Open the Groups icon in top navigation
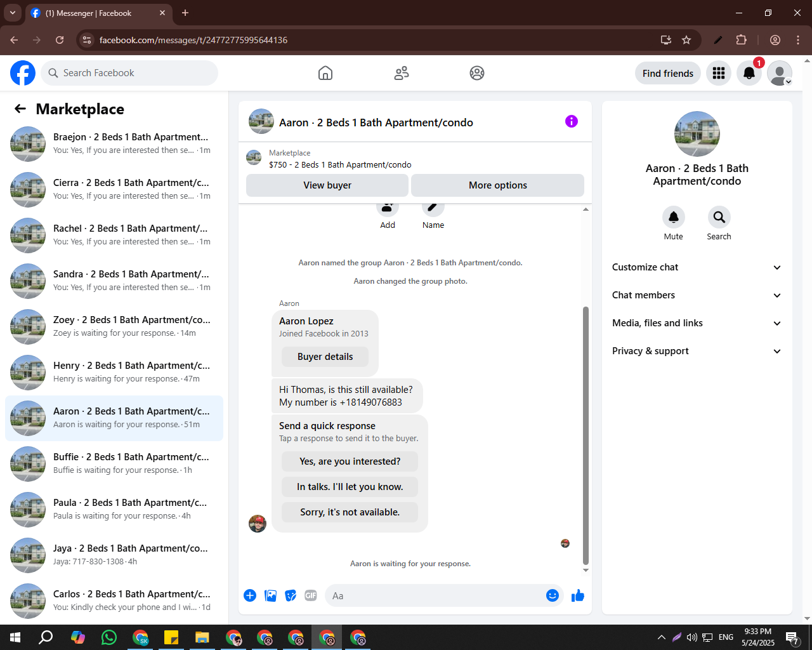Image resolution: width=812 pixels, height=650 pixels. (477, 73)
